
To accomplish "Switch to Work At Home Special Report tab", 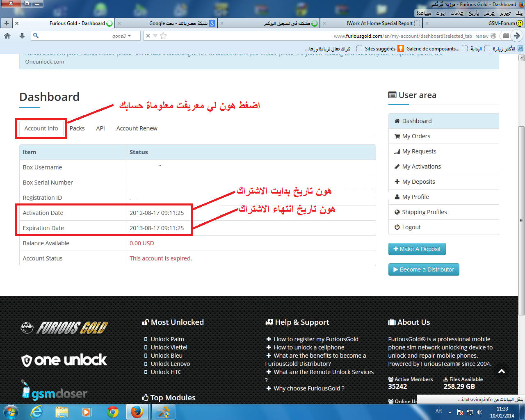I will 371,23.
